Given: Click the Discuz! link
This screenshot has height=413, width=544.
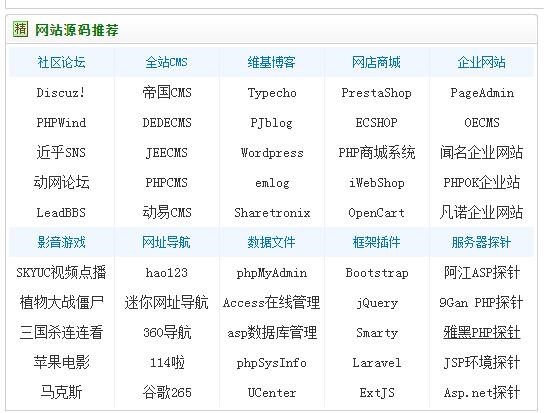Looking at the screenshot, I should [61, 93].
